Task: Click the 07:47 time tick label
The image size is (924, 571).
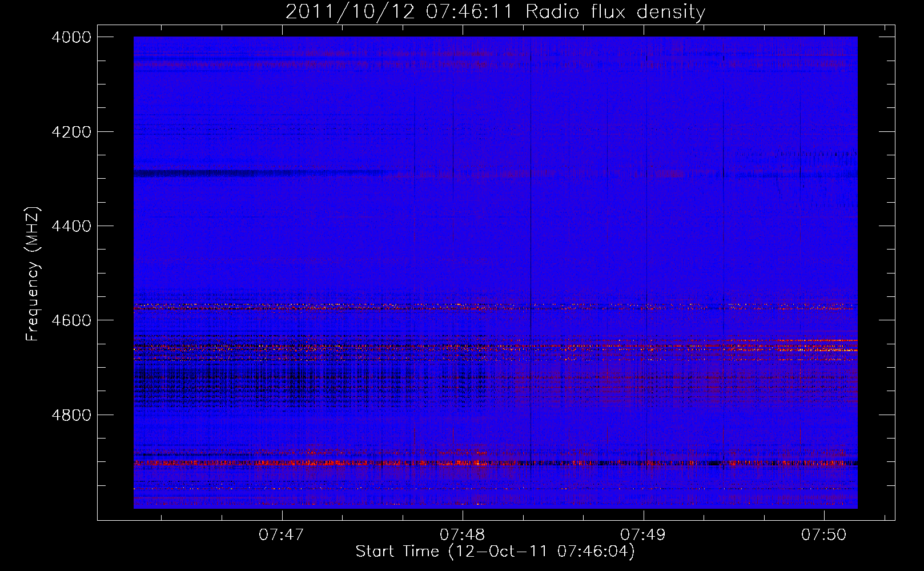Action: (x=281, y=535)
